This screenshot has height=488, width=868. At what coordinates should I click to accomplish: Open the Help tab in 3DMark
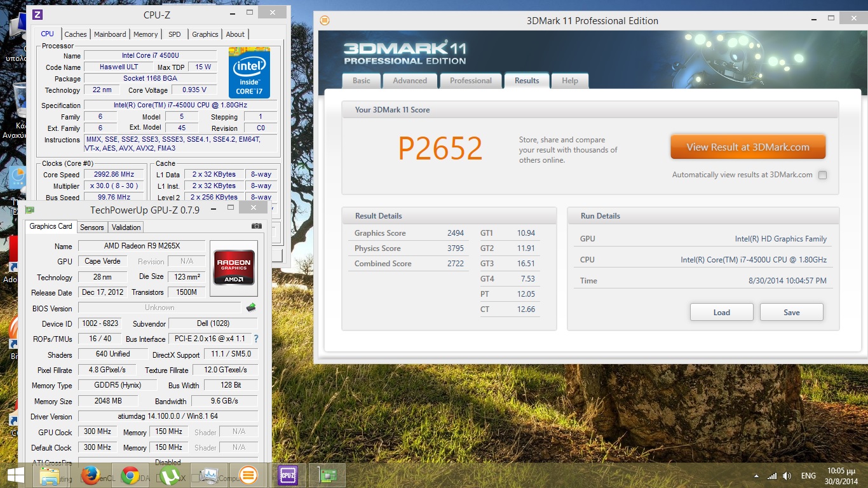point(570,81)
